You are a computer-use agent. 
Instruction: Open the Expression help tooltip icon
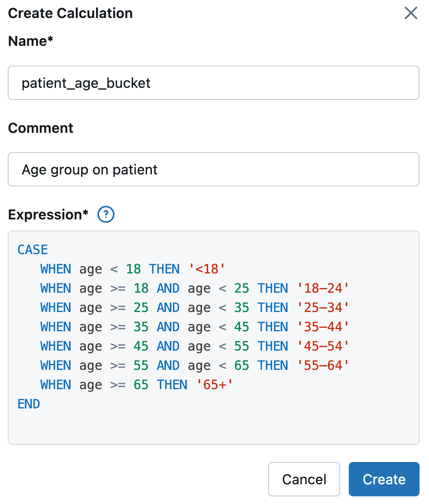106,214
